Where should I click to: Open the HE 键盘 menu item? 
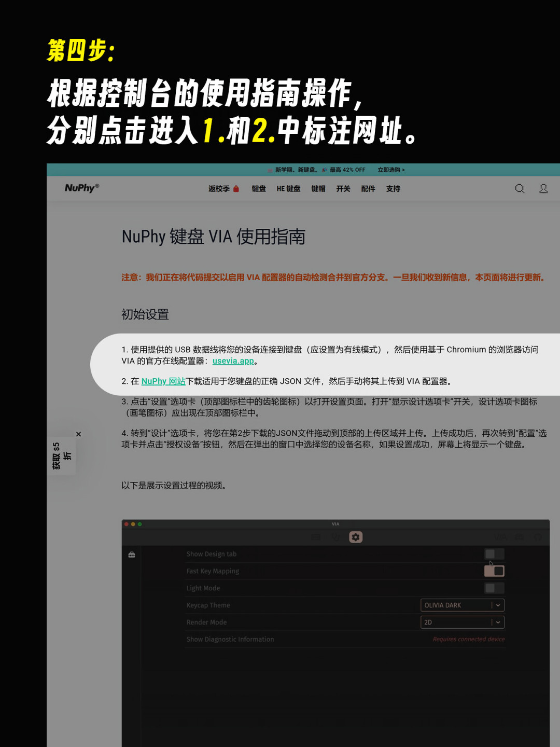288,189
